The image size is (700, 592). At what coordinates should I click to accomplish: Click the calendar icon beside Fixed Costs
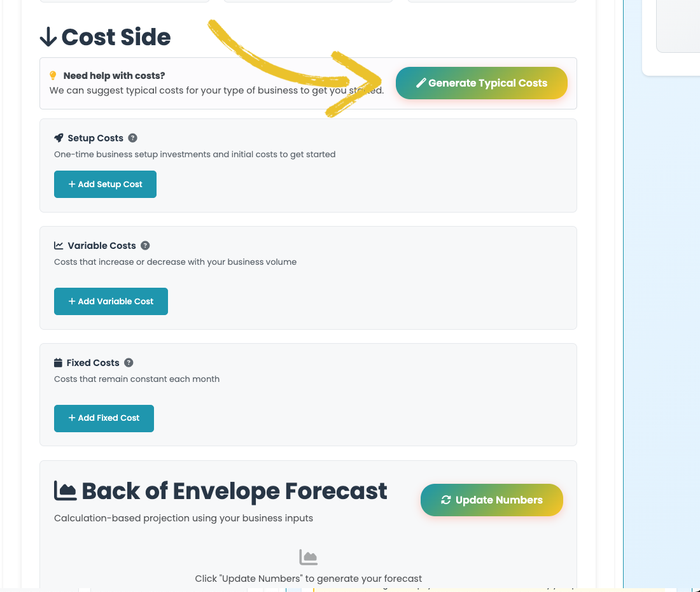coord(59,363)
